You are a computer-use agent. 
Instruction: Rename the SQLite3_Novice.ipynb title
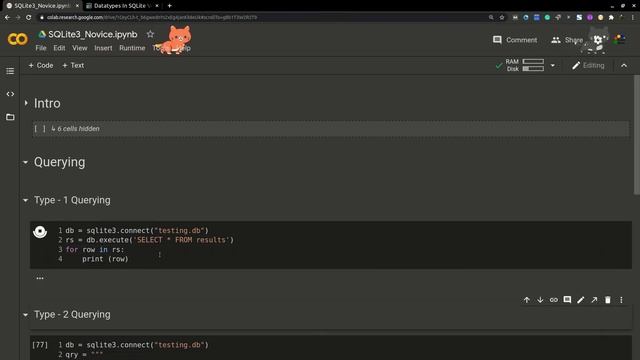[x=93, y=34]
